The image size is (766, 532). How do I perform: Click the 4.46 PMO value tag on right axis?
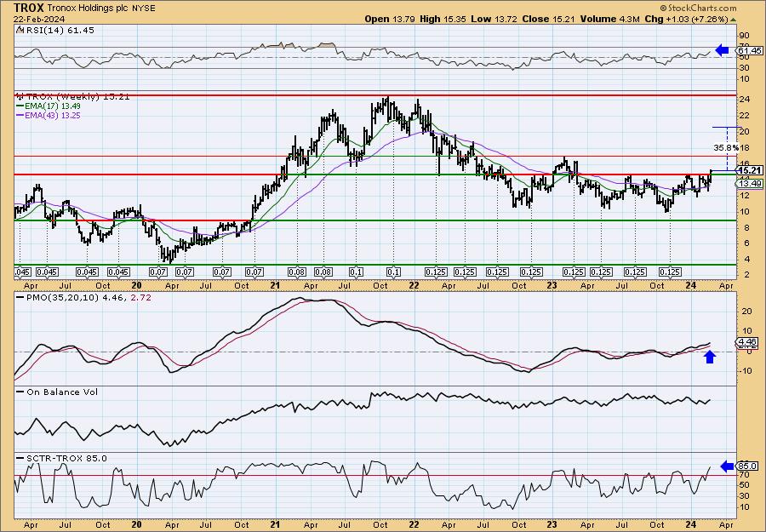[748, 342]
